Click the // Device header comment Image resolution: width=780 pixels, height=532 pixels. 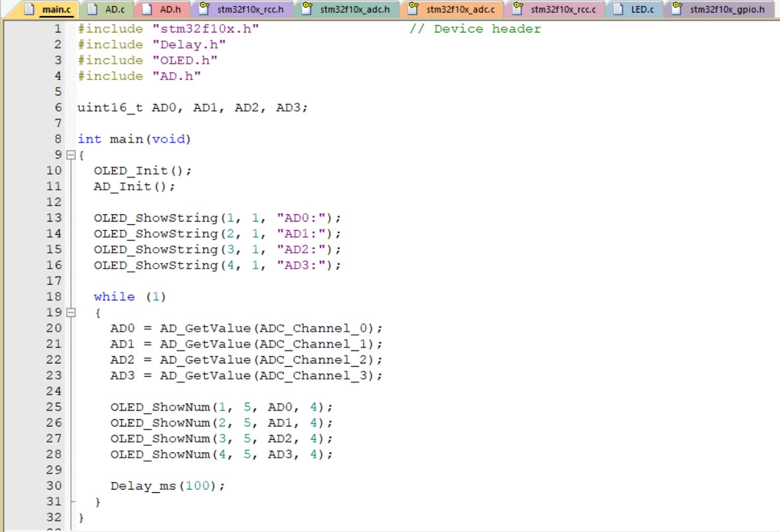click(x=475, y=29)
